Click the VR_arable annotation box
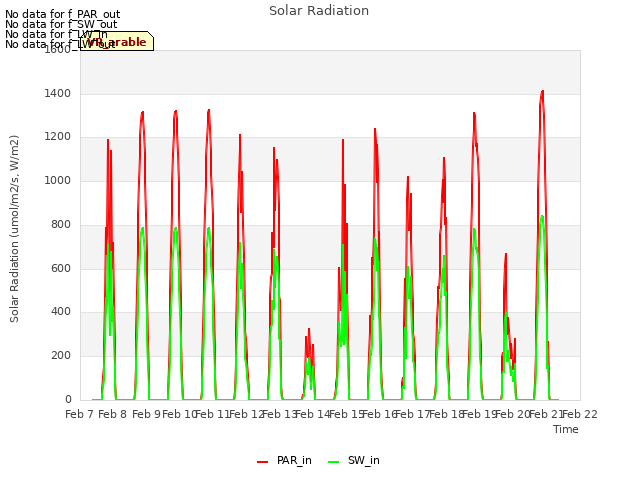 [117, 41]
